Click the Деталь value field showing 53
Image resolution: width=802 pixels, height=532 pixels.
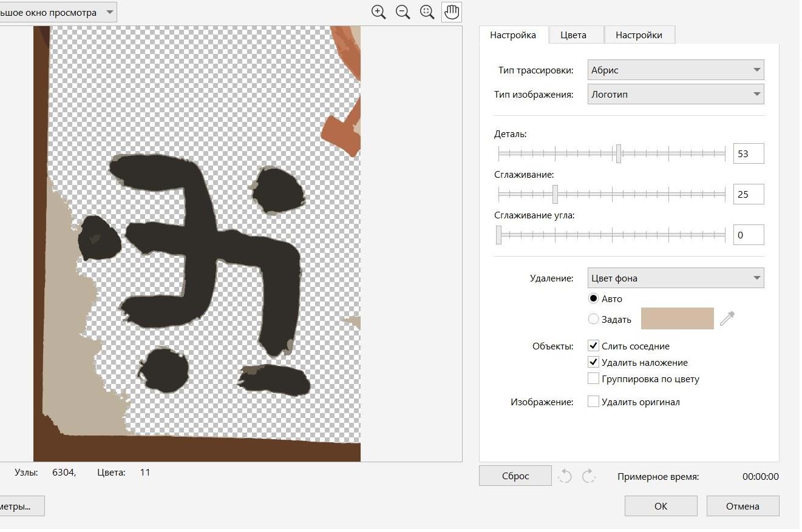click(x=748, y=154)
